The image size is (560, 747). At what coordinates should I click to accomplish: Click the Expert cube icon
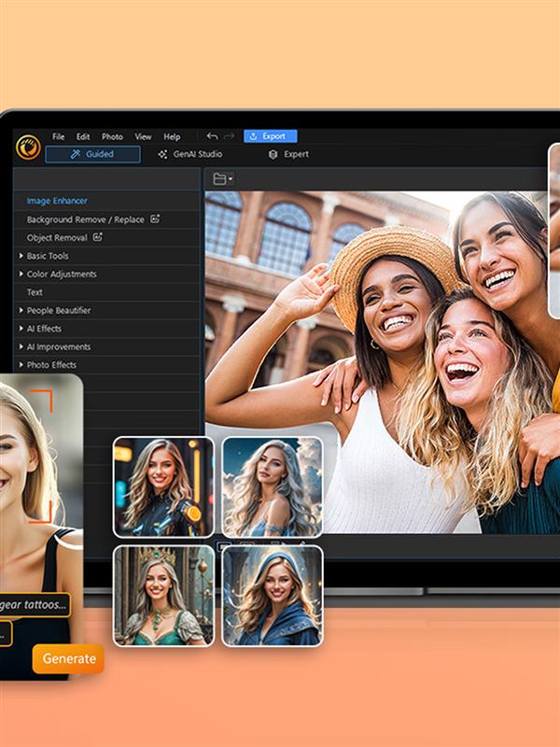tap(273, 154)
